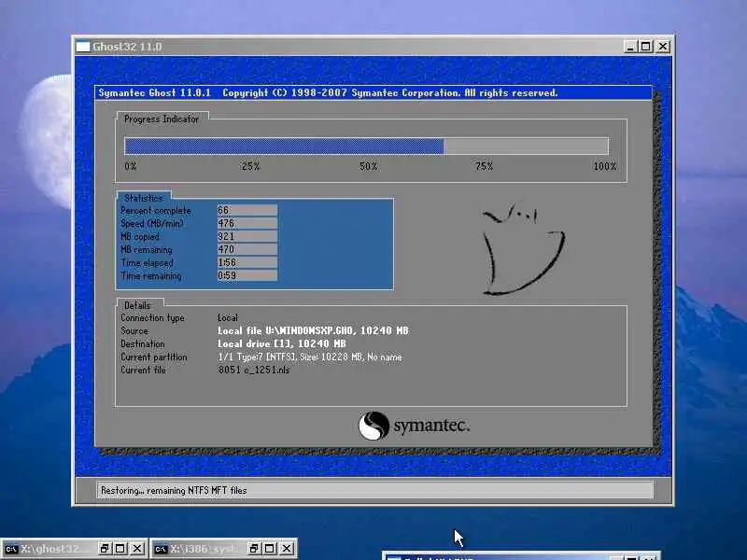Close the minimized X:\ghost32 window
Image resolution: width=747 pixels, height=560 pixels.
pyautogui.click(x=137, y=549)
